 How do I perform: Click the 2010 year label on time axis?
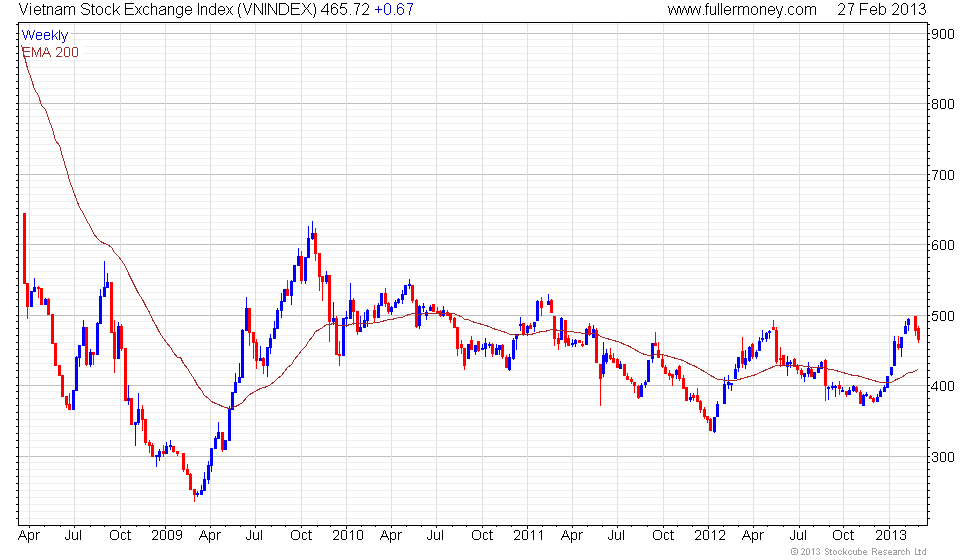[x=348, y=536]
